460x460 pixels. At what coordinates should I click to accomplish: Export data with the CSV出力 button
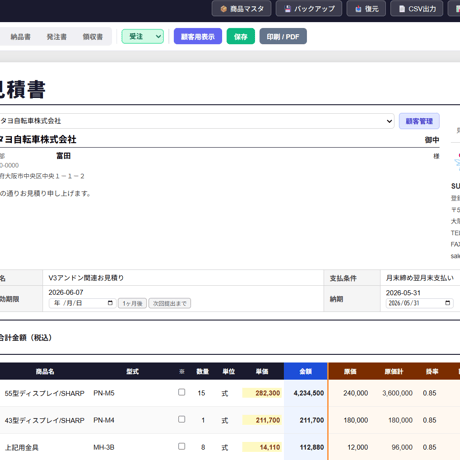[x=417, y=9]
